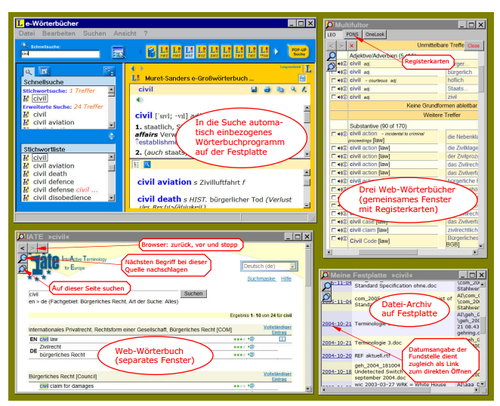
Task: Select the LEO tab in Multifultor
Action: pyautogui.click(x=332, y=35)
